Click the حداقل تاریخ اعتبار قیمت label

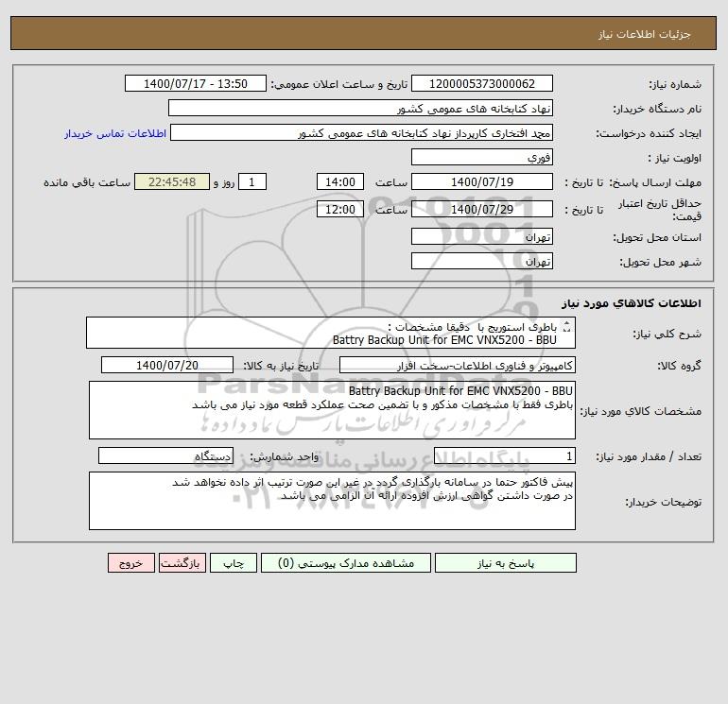click(660, 210)
